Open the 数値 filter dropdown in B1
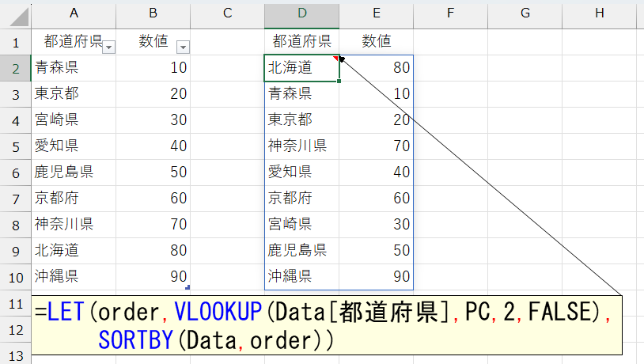Viewport: 644px width, 364px height. 184,47
